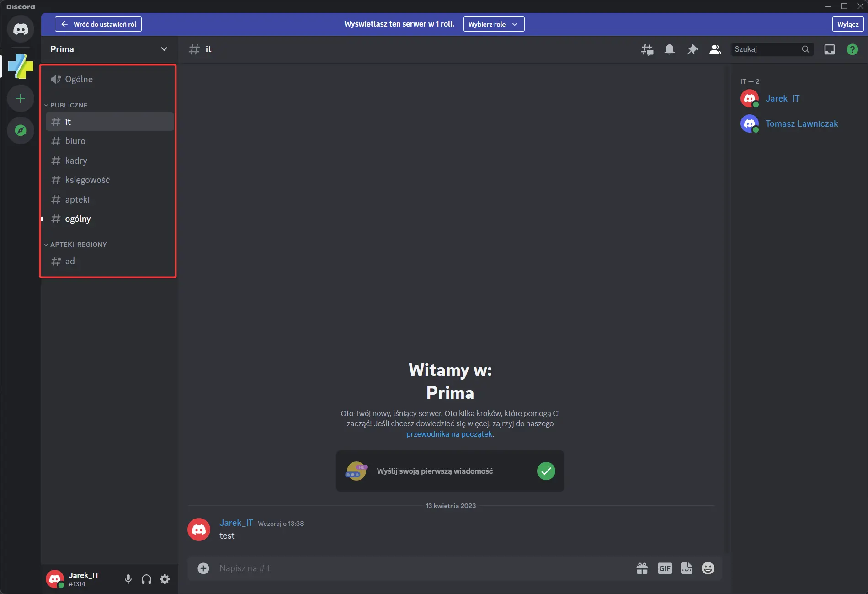
Task: Click green checkmark on first message card
Action: pos(546,471)
